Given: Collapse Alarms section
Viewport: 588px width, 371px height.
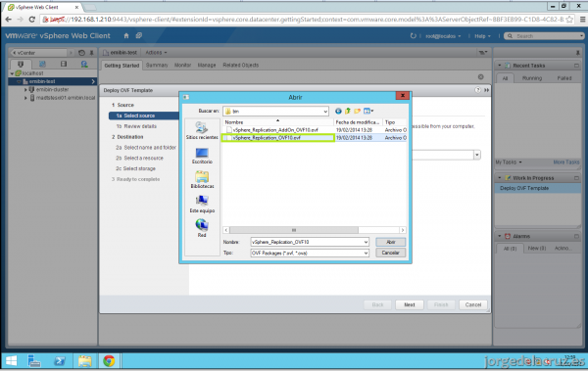Looking at the screenshot, I should 500,236.
